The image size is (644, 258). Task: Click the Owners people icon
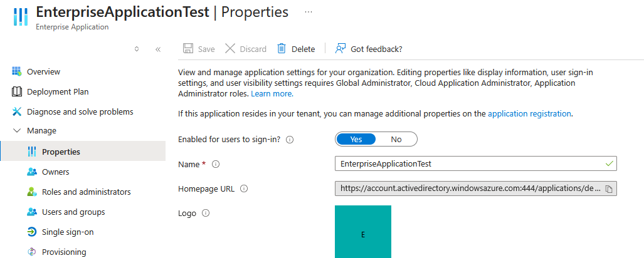(x=31, y=172)
